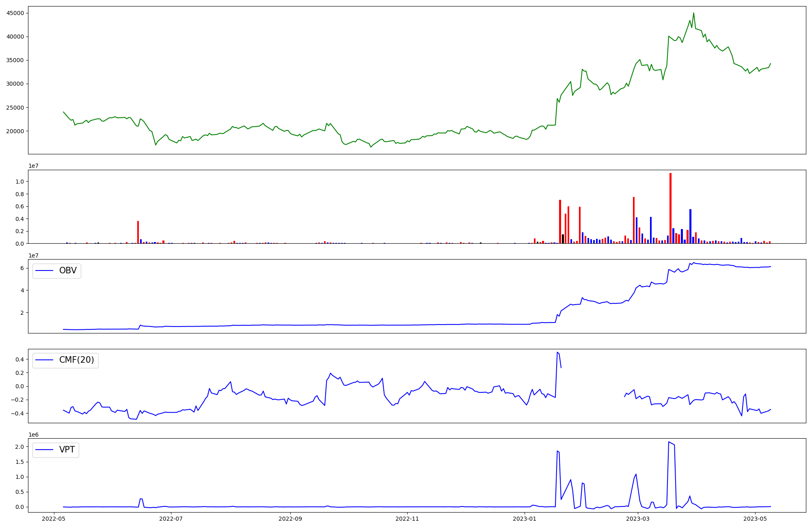The height and width of the screenshot is (528, 812).
Task: Click the 2023-05 x-axis date label
Action: pos(755,519)
